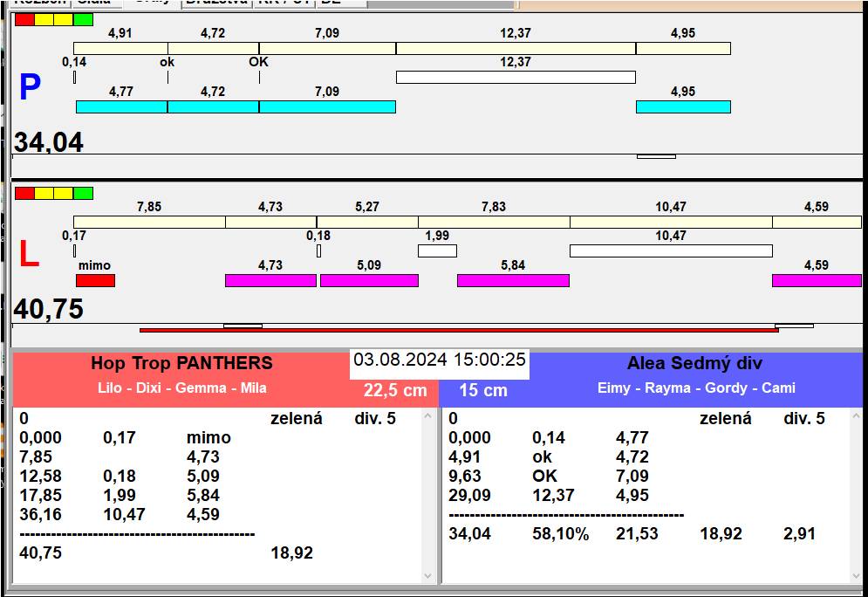Viewport: 868px width, 597px height.
Task: Click the small 0,18 changeover marker
Action: pos(319,250)
